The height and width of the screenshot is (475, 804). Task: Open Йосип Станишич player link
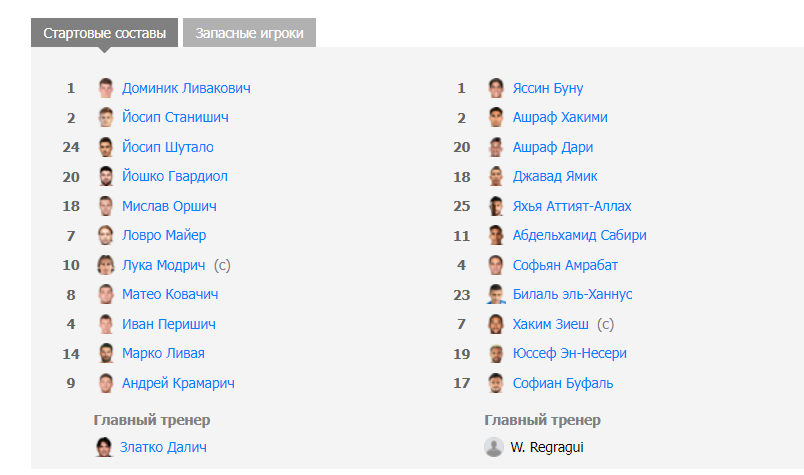click(x=175, y=117)
